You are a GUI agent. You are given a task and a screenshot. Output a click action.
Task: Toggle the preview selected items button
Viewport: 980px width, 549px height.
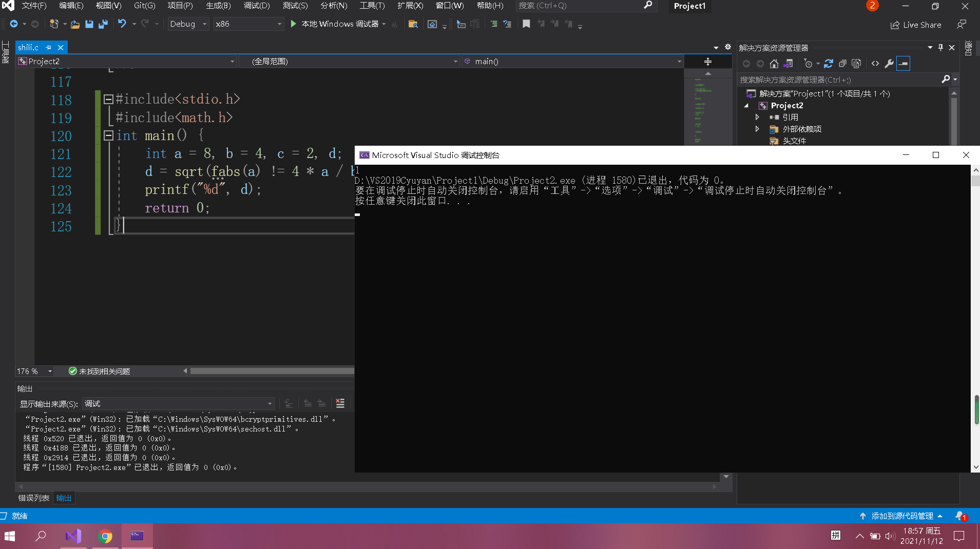click(904, 64)
